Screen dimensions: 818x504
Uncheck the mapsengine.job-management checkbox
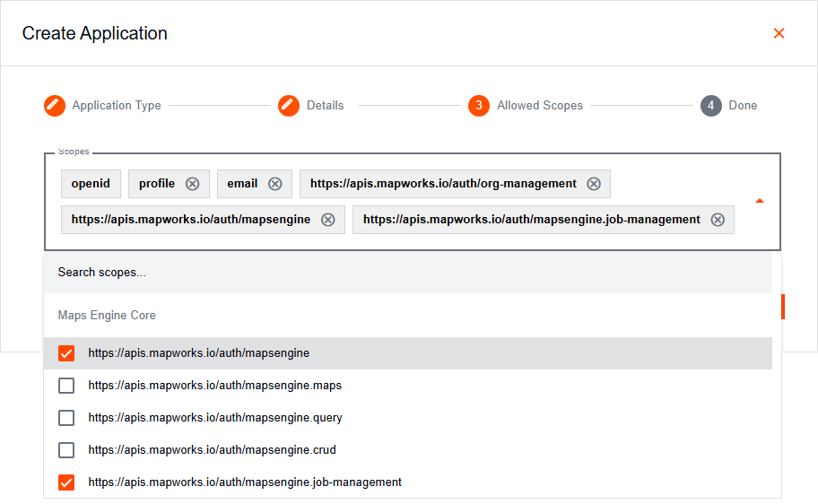(66, 482)
